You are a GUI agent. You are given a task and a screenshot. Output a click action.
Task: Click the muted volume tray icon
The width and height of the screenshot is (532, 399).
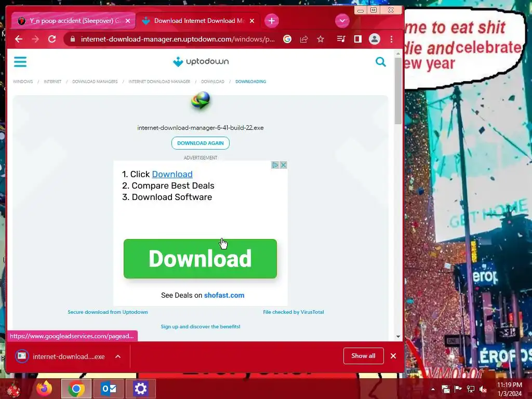(x=483, y=389)
